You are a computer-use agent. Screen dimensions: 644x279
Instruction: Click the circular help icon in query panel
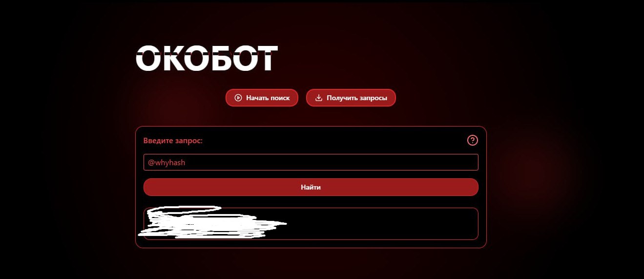point(473,140)
